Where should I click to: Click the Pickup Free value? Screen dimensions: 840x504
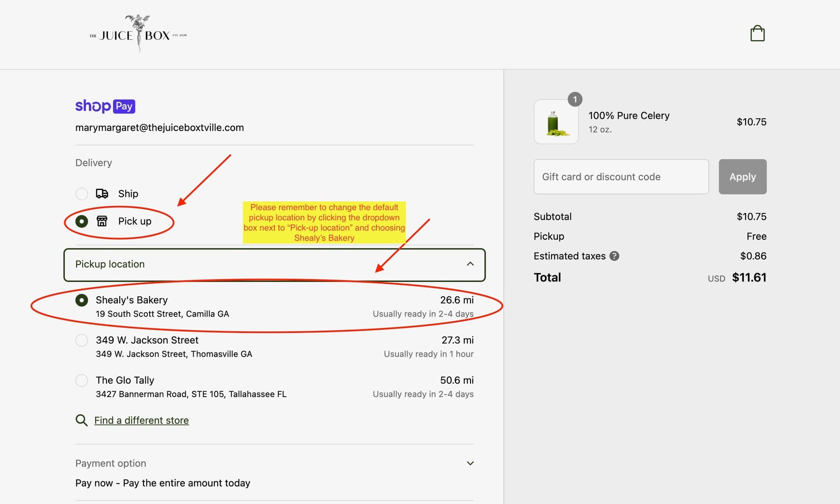(756, 236)
